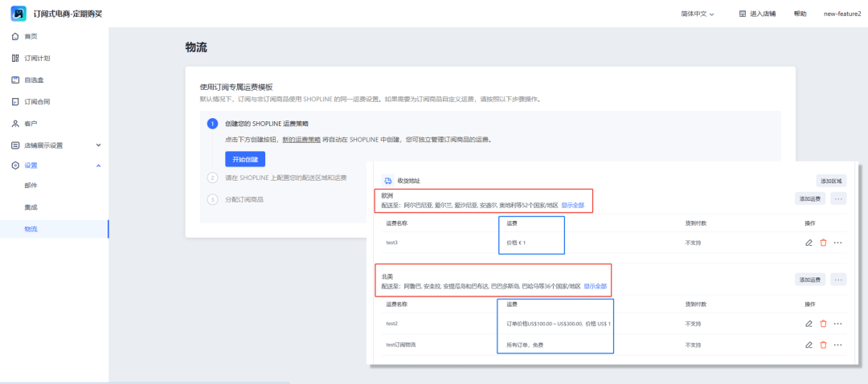Open the 邮件 settings page
Viewport: 868px width, 384px height.
31,186
